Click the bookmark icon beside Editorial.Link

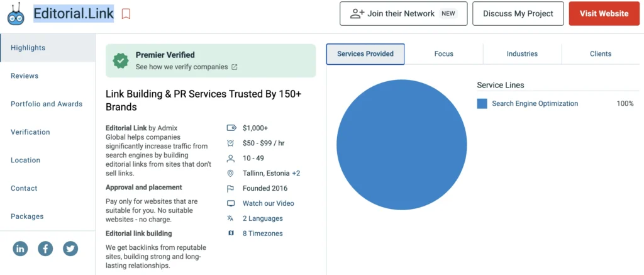[126, 13]
